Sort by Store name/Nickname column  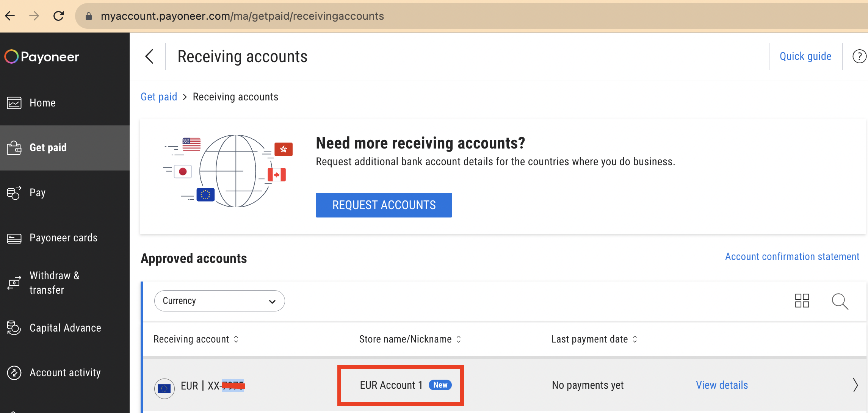[410, 339]
